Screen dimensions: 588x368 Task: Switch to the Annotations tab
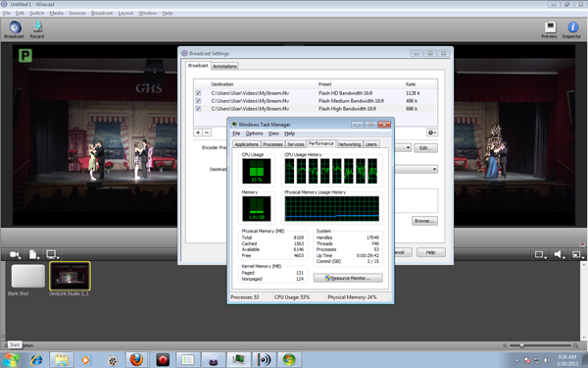pyautogui.click(x=224, y=66)
